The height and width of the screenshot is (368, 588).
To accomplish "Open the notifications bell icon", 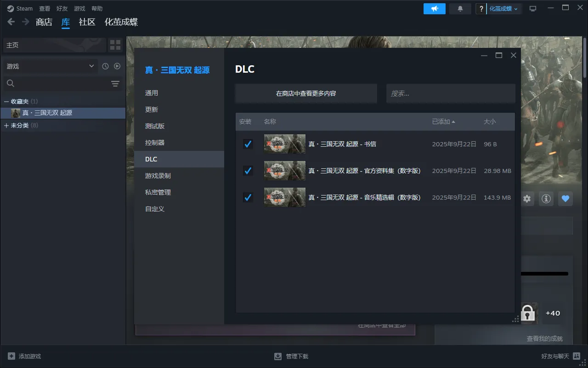I will [460, 9].
